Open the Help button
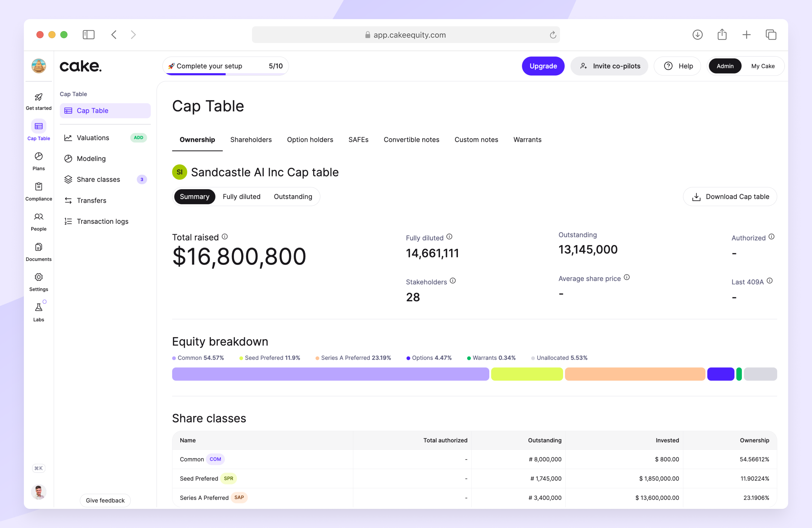Screen dimensions: 812x528 (x=678, y=66)
